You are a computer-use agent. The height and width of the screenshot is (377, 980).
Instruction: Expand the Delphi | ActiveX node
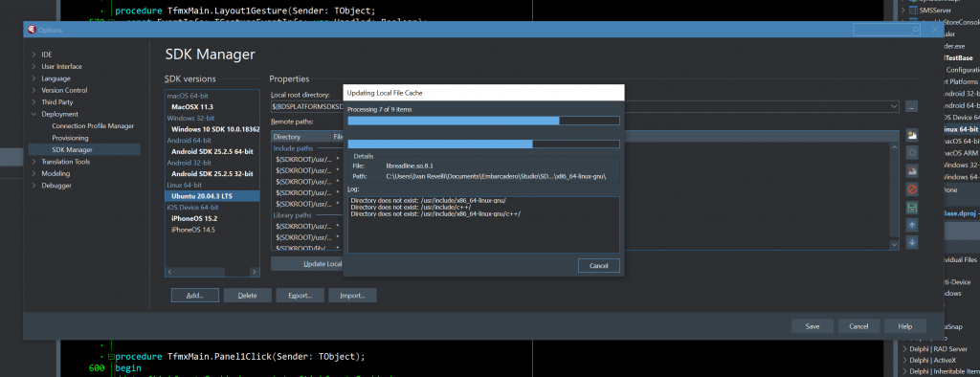coord(903,360)
